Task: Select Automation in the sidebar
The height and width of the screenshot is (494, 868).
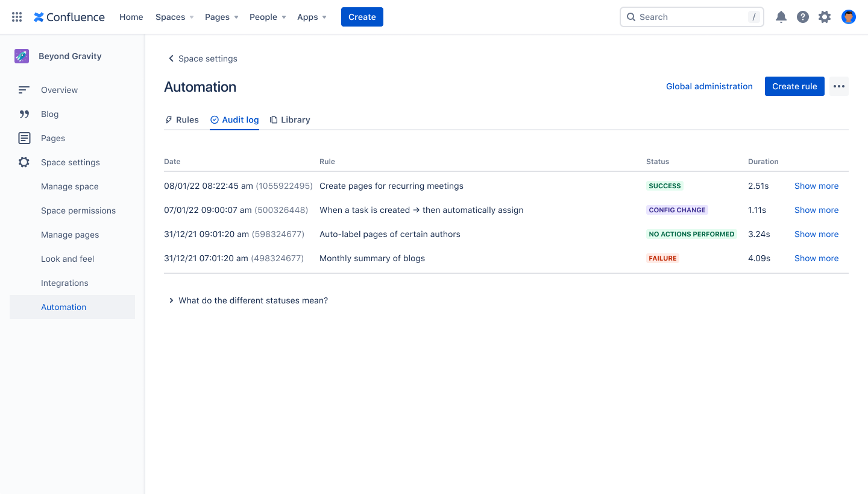Action: [x=63, y=306]
